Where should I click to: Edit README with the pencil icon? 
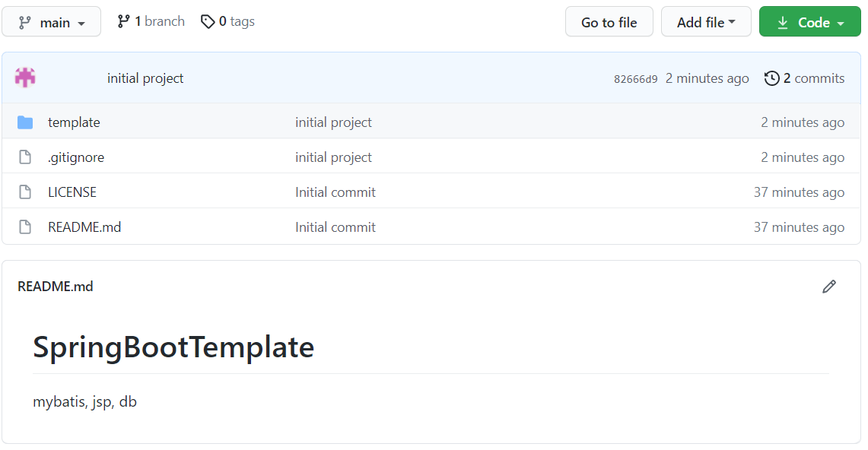point(828,287)
